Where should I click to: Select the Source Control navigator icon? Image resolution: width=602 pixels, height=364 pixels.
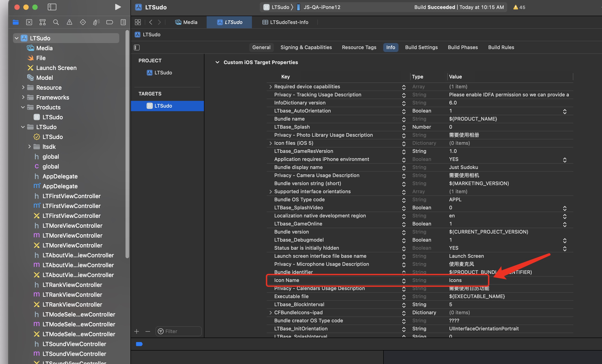tap(29, 22)
